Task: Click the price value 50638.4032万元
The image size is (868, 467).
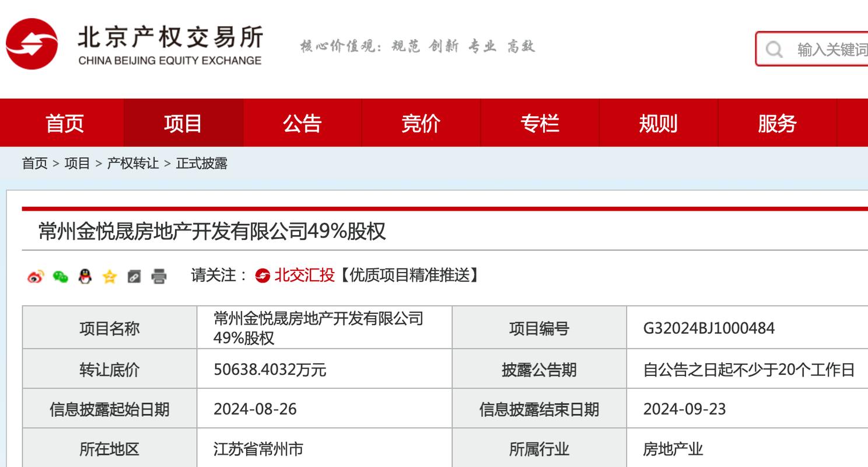Action: (x=269, y=370)
